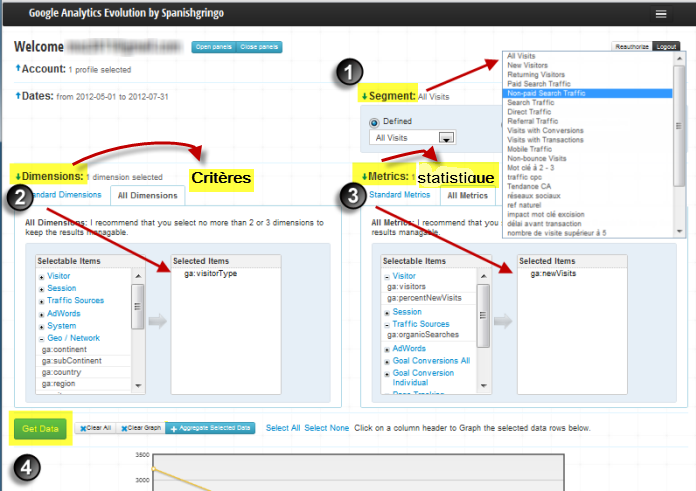
Task: Choose Visits with Conversions segment
Action: (x=545, y=131)
